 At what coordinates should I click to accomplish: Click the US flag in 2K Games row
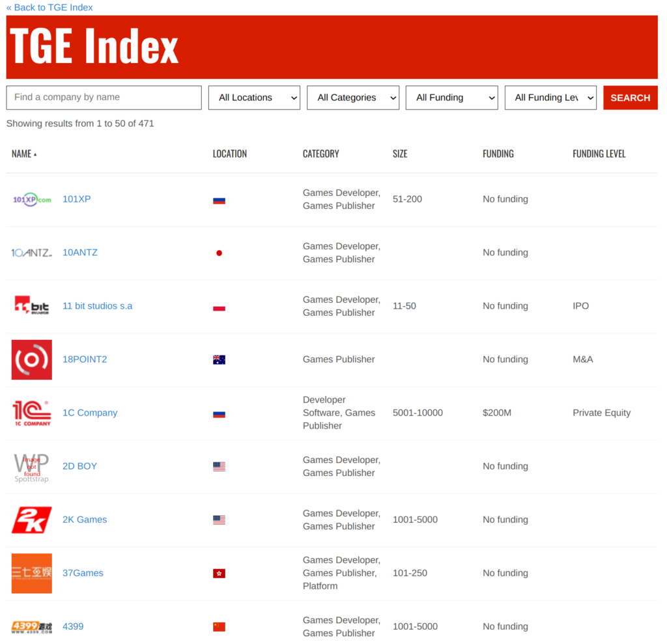[219, 520]
